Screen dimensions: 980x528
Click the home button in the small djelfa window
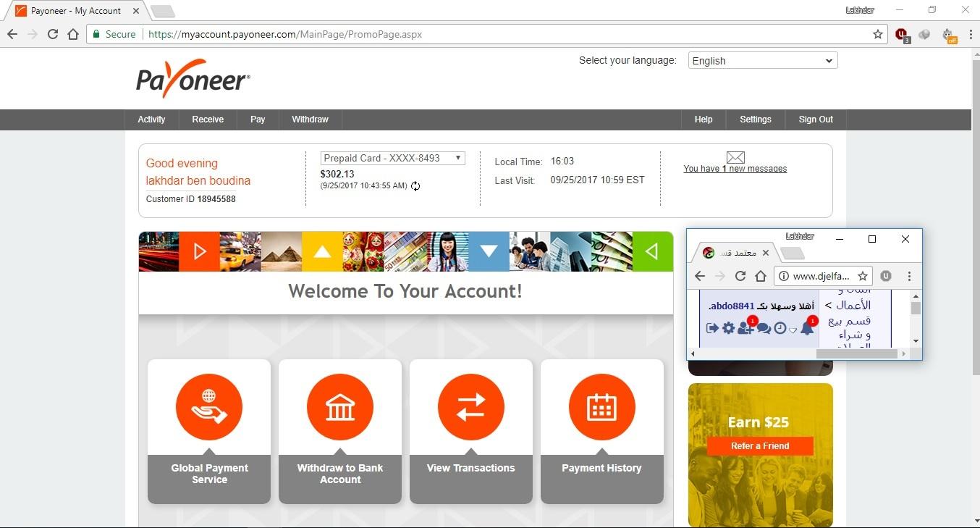click(761, 276)
